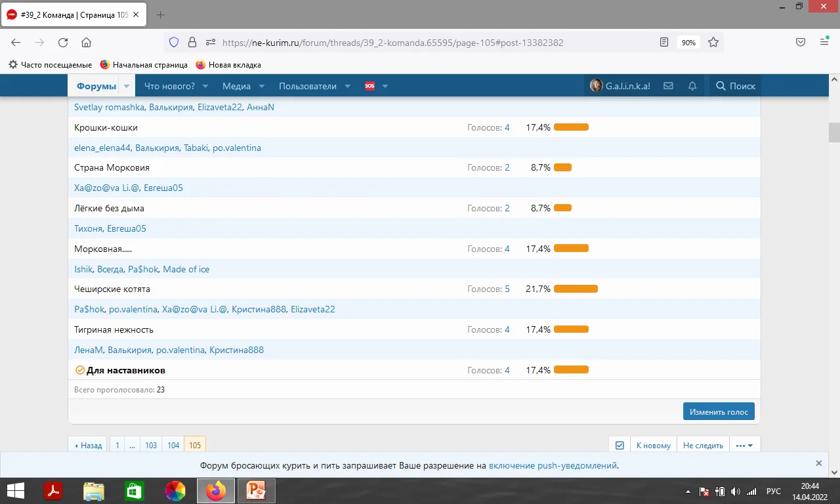View the 5 voters for Чеширские котята

(x=507, y=289)
